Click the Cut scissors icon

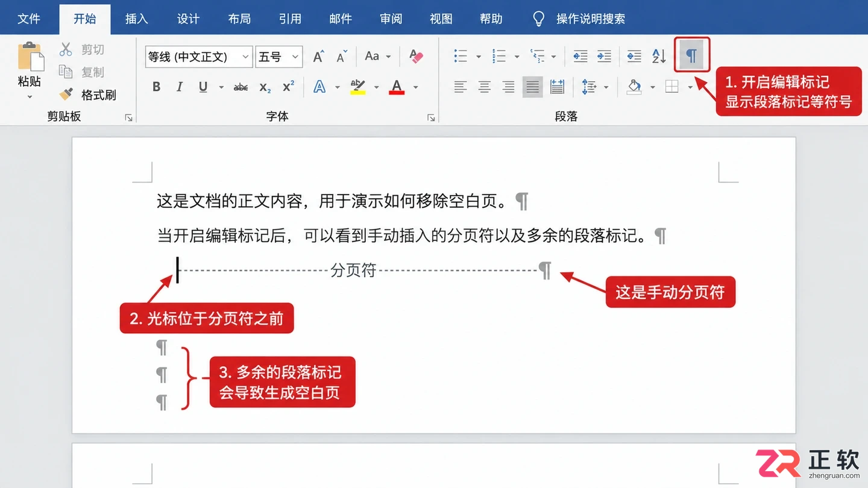[66, 49]
